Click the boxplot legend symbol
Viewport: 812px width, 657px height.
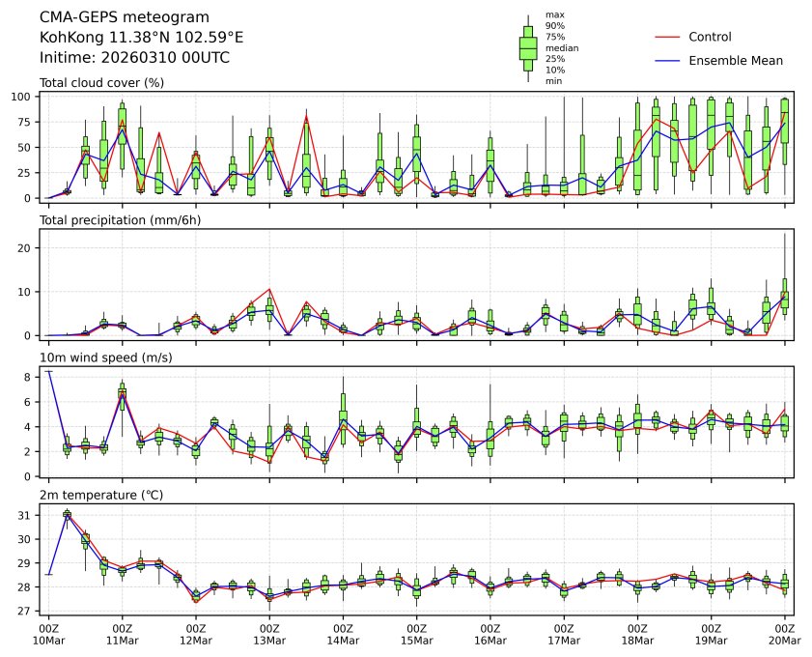click(x=528, y=48)
